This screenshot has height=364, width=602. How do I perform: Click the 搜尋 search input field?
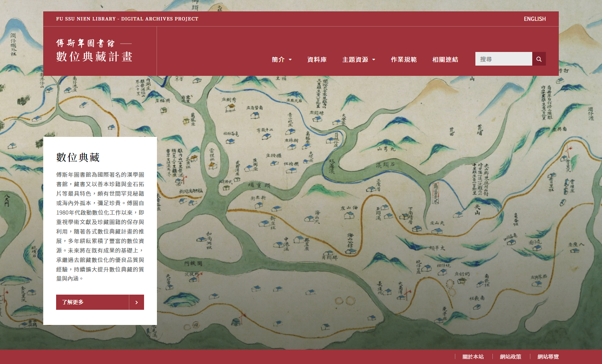tap(503, 59)
